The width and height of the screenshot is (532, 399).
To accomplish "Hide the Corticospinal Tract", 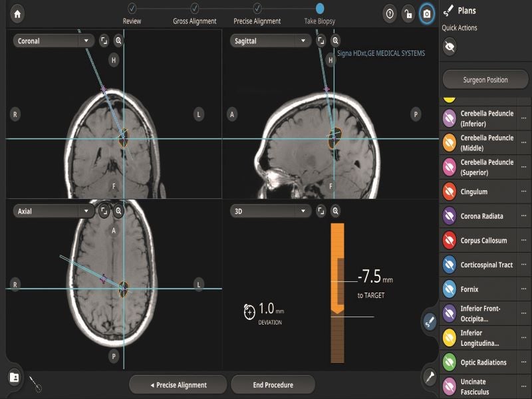I will tap(450, 265).
